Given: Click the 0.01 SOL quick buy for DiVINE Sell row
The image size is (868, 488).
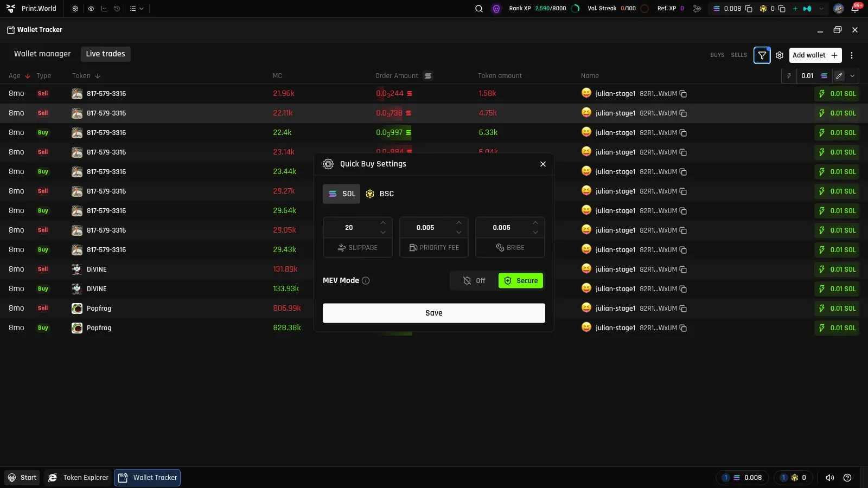Looking at the screenshot, I should 837,269.
